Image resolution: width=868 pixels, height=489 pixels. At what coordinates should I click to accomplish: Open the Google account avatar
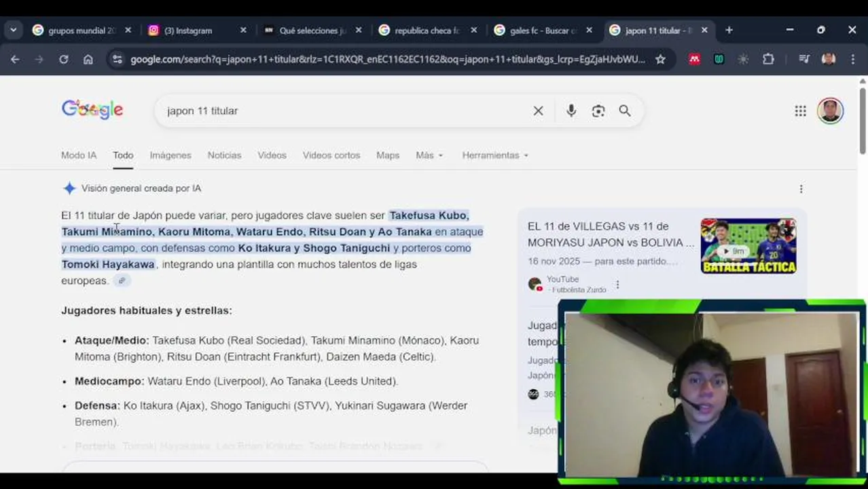830,111
